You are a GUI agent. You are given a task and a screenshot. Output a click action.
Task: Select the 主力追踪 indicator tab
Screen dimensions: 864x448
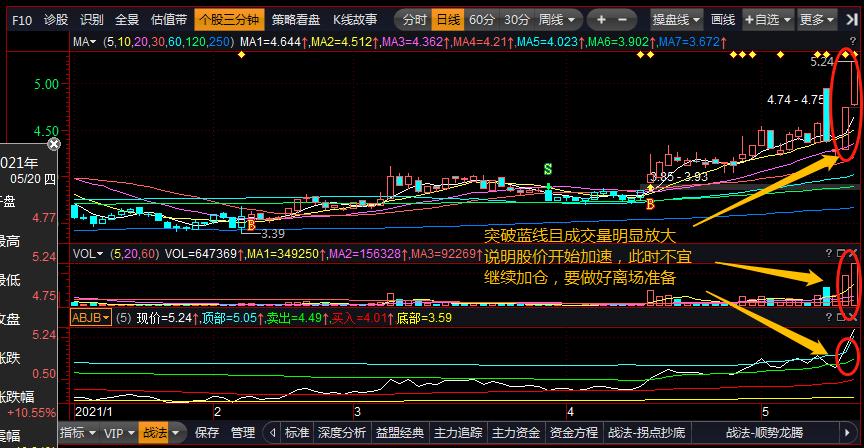click(458, 433)
